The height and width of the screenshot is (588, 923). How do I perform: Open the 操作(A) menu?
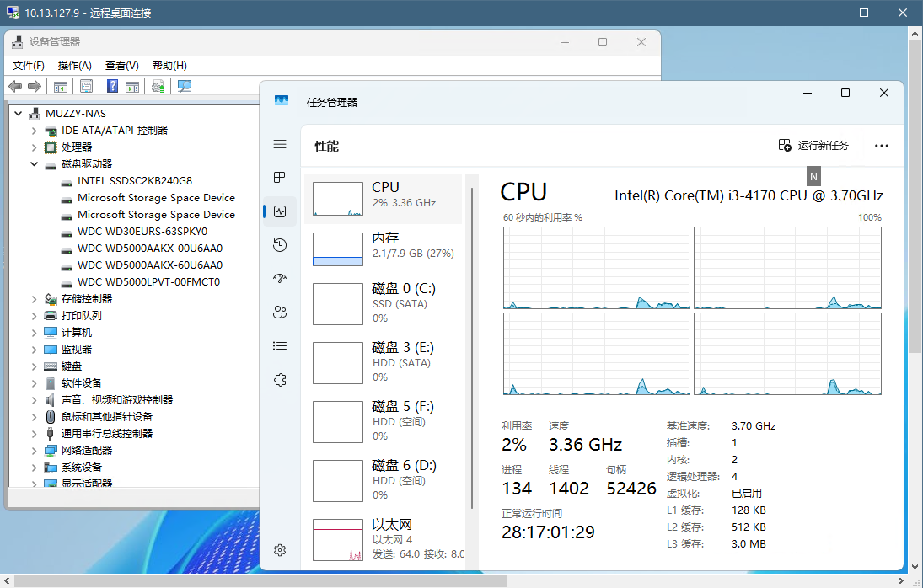74,65
